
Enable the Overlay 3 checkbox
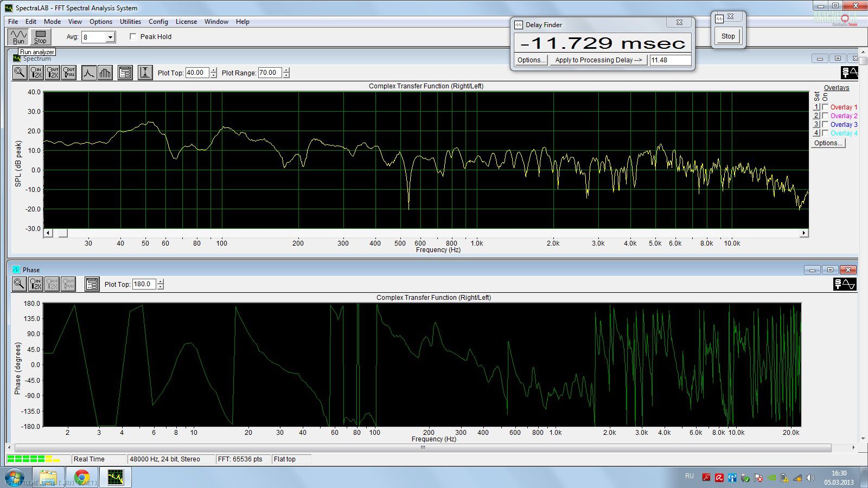(825, 125)
